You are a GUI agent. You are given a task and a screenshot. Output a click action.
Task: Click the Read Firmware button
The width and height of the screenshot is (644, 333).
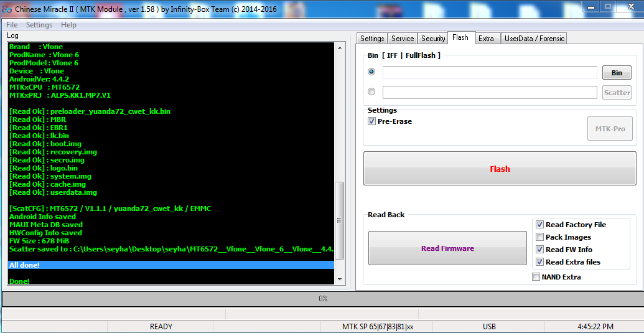(x=447, y=248)
